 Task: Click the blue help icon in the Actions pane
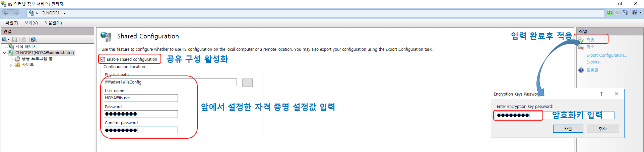pos(581,70)
